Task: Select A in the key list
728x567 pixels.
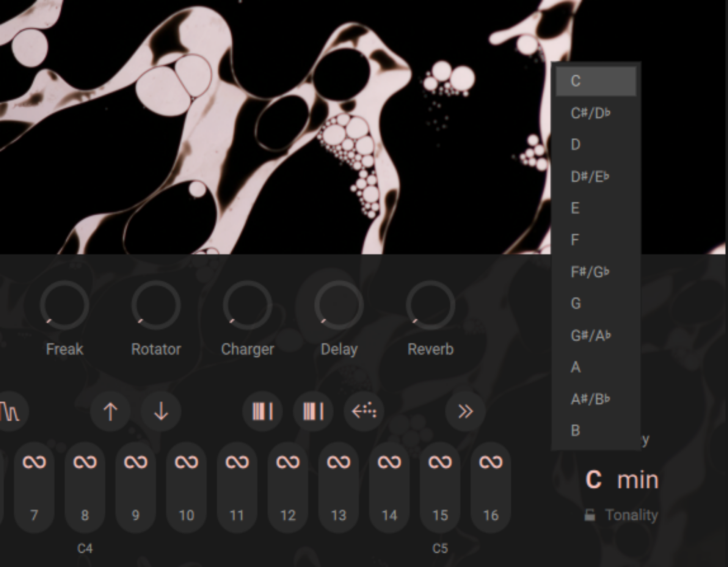Action: (x=596, y=367)
